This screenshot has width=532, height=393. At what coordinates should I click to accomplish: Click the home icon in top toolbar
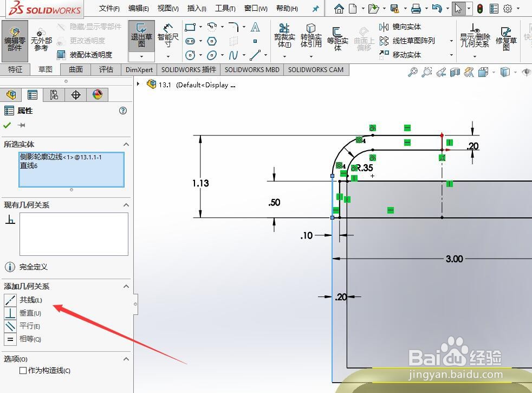click(x=339, y=9)
